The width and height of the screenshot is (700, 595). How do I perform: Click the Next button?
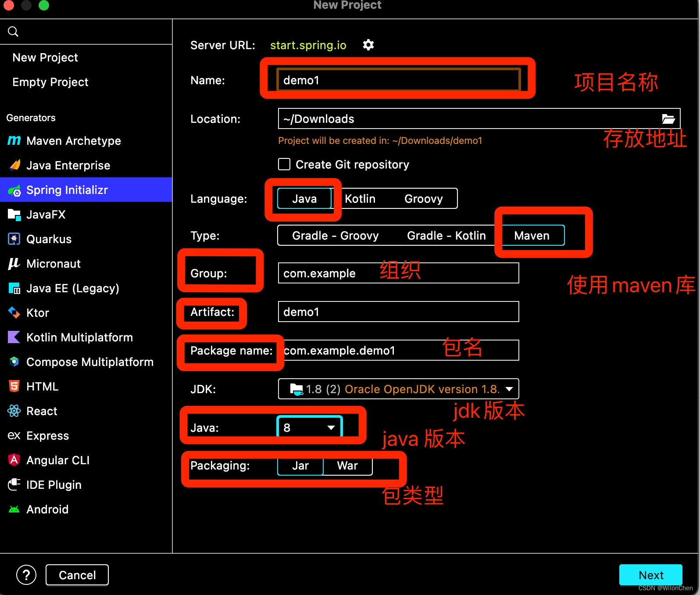pyautogui.click(x=651, y=575)
